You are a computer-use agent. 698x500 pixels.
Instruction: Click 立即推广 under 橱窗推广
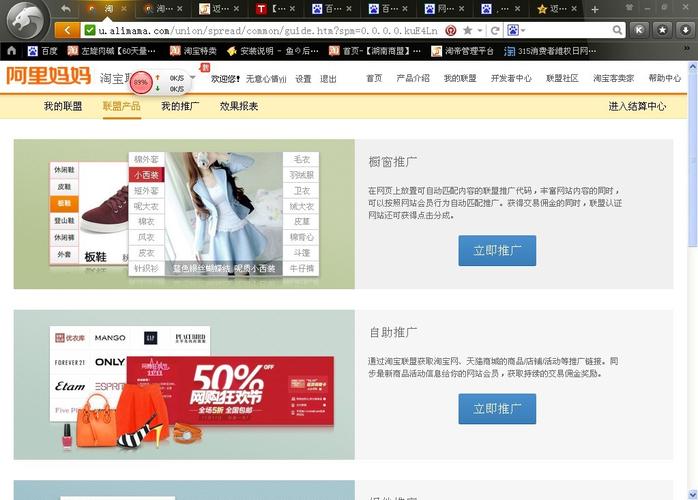[497, 251]
